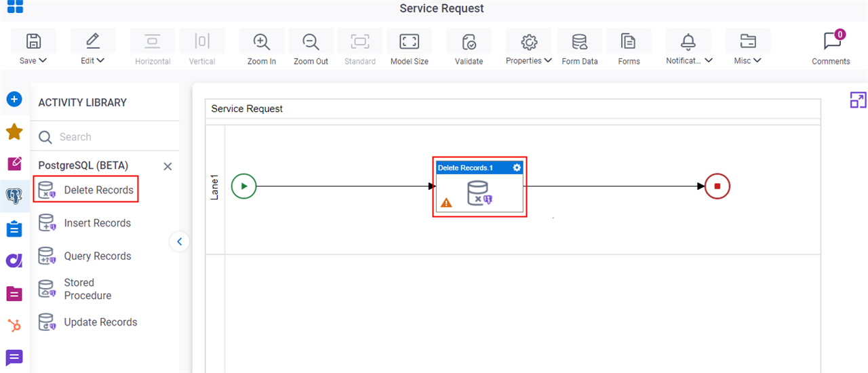Open the Comments panel
Image resolution: width=868 pixels, height=373 pixels.
click(831, 48)
